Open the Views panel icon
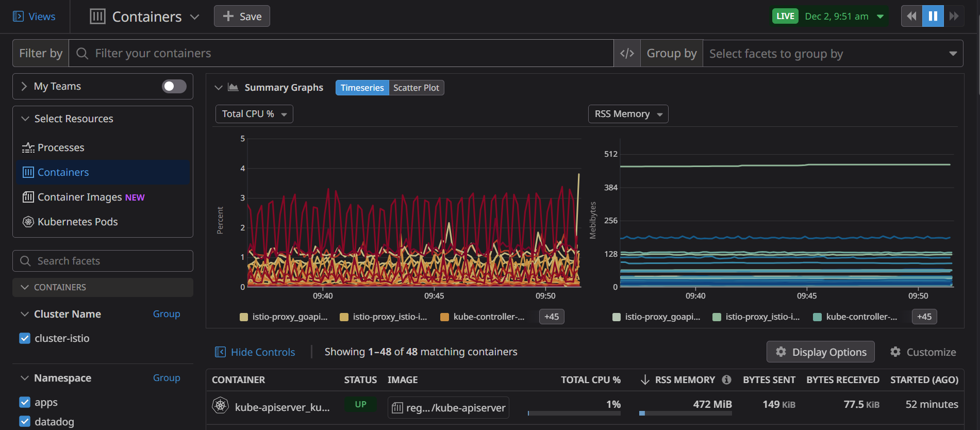Screen dimensions: 980x430 (x=18, y=16)
